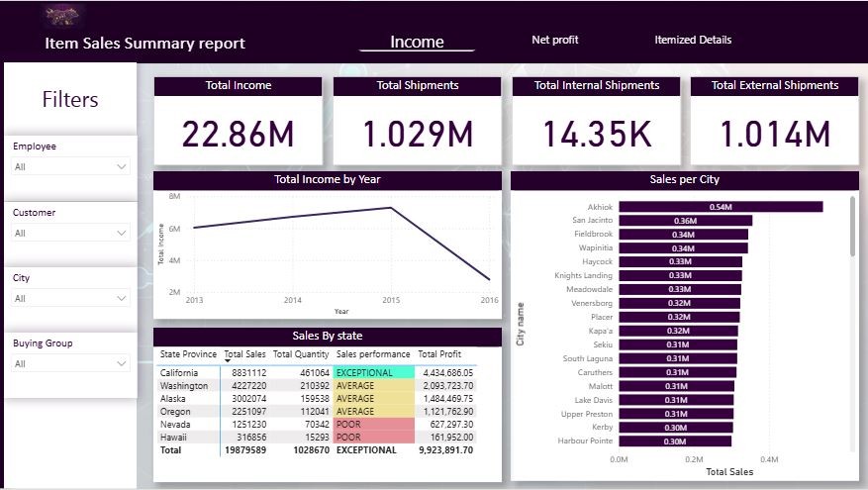
Task: Click the Total Profit column header
Action: [439, 354]
